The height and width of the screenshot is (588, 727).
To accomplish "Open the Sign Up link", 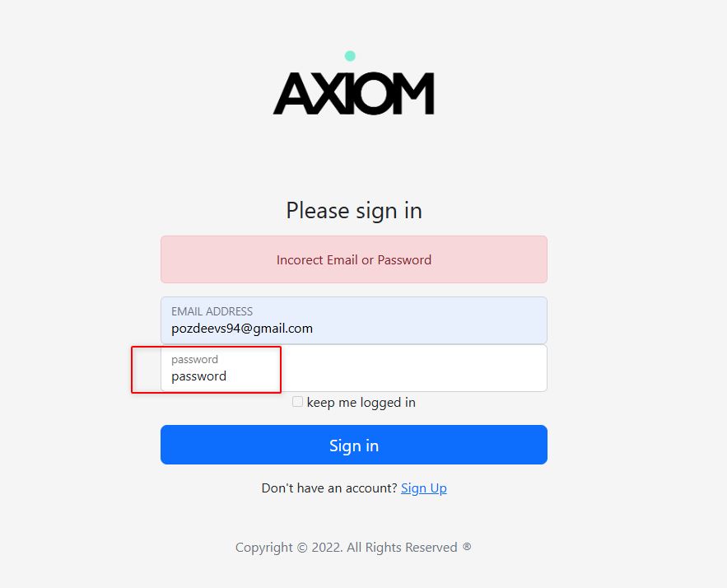I will click(x=424, y=488).
